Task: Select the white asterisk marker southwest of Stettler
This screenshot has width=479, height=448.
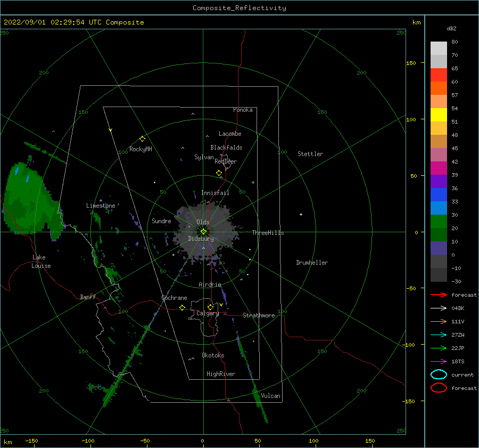Action: coord(253,183)
